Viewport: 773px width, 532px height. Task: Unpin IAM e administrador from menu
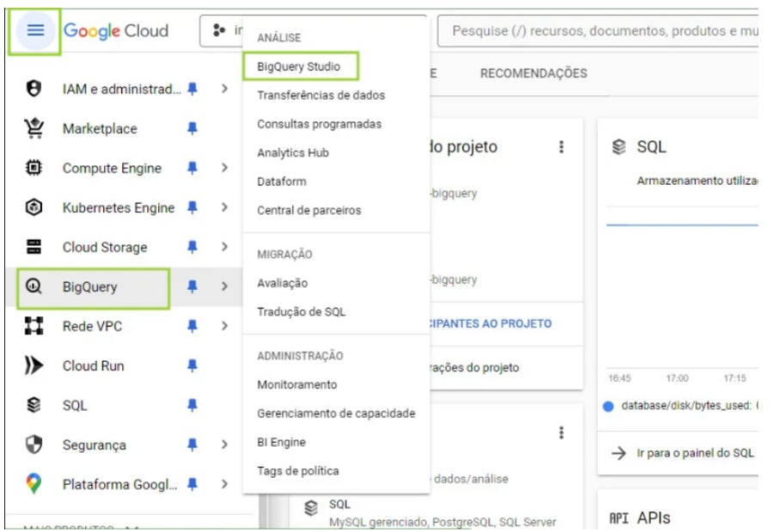coord(193,89)
